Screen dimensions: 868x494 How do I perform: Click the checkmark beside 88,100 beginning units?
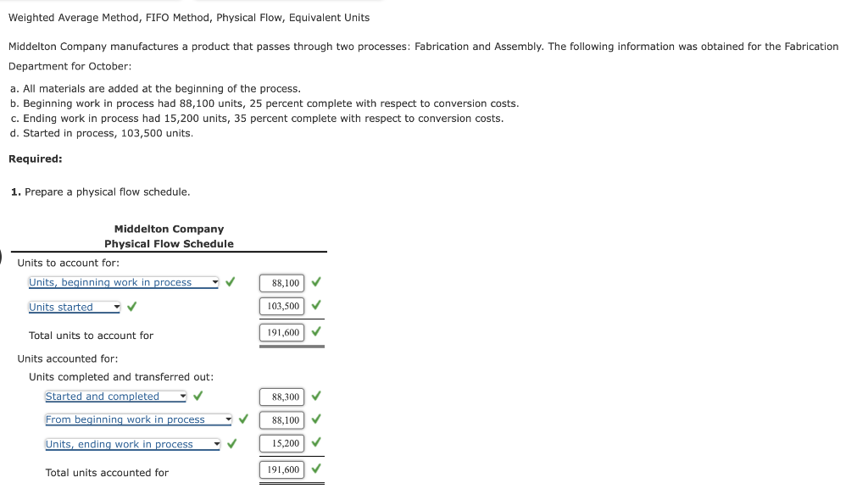(315, 282)
